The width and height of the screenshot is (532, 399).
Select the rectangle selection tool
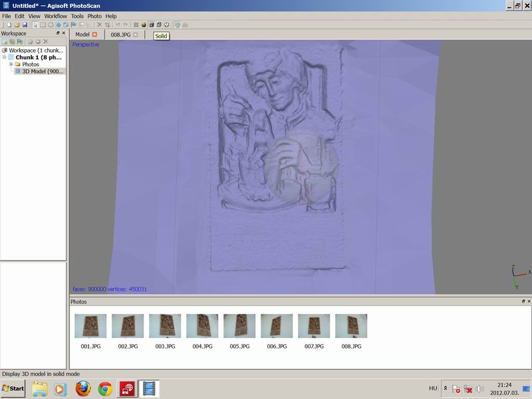pyautogui.click(x=43, y=25)
